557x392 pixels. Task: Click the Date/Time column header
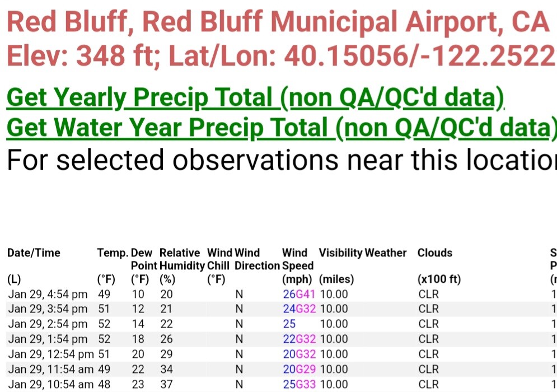[34, 253]
